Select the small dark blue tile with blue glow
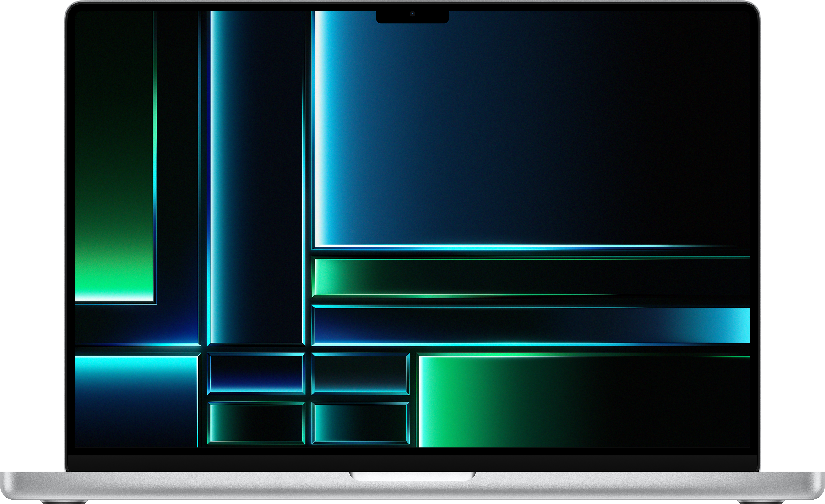The width and height of the screenshot is (825, 504). [256, 374]
